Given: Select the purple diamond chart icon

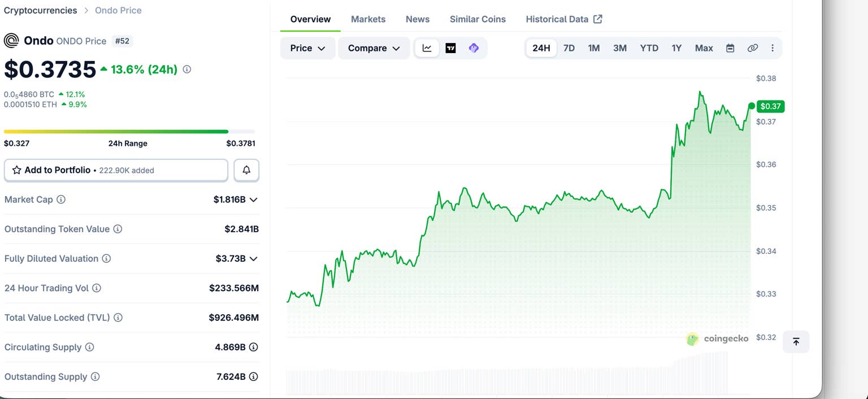Looking at the screenshot, I should point(474,48).
